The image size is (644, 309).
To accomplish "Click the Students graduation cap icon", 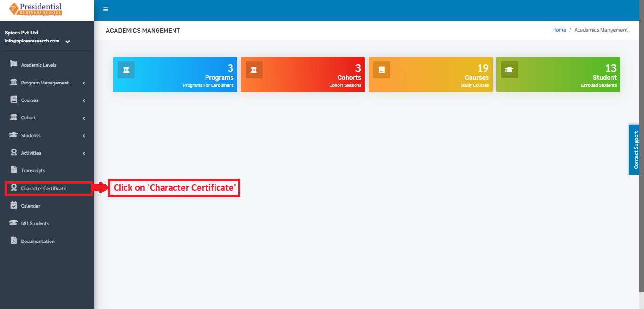I will click(x=14, y=135).
